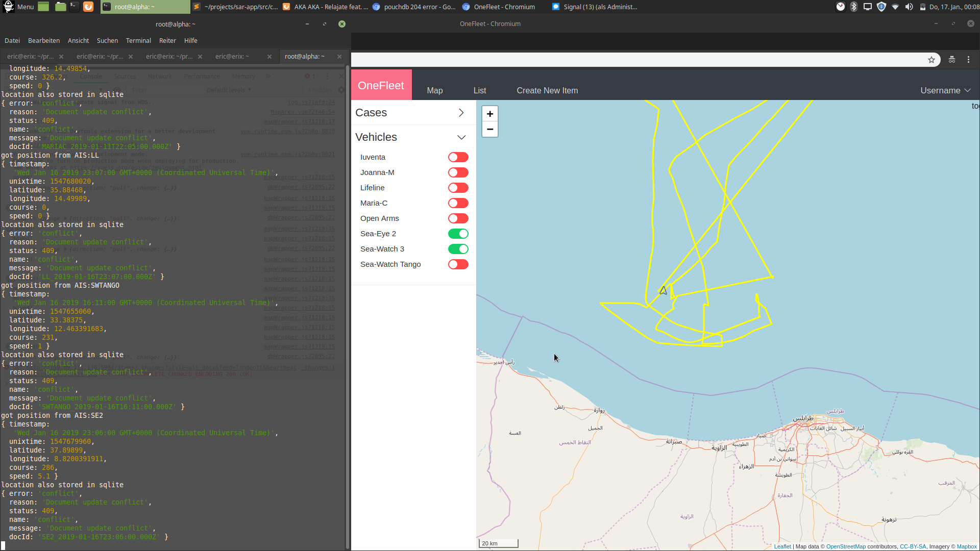Hide the Sea-Eye 2 vehicle track

[458, 234]
